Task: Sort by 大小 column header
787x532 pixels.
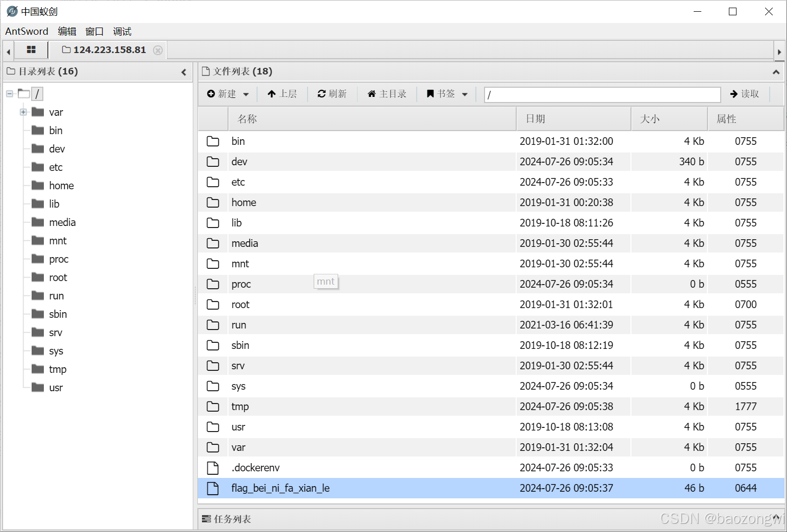Action: pos(669,119)
